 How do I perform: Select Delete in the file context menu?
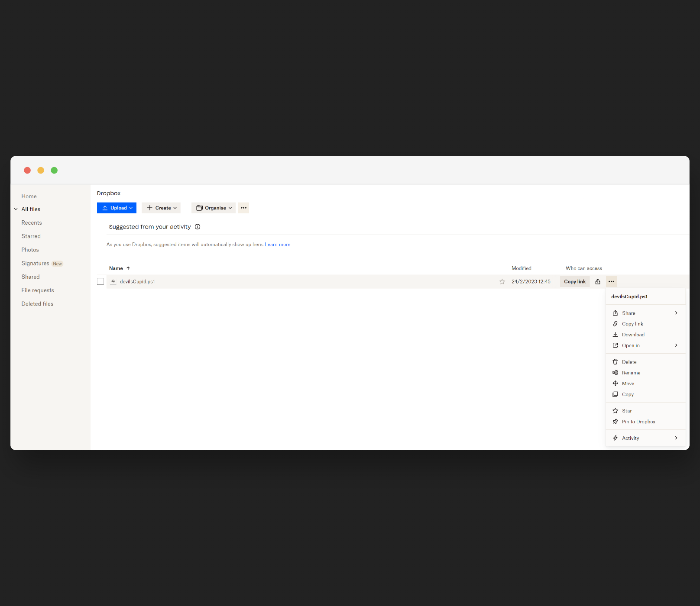645,362
